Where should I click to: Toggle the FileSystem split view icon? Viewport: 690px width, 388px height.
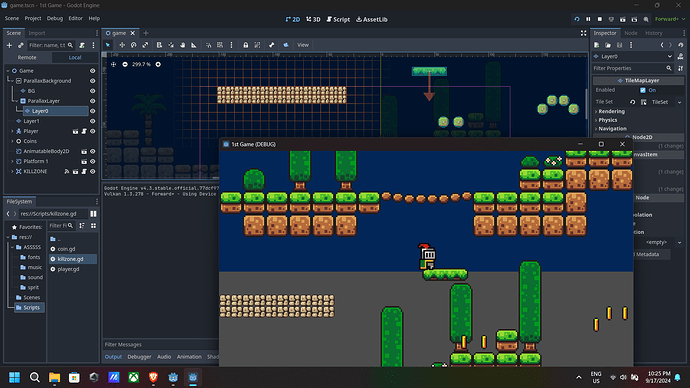click(x=93, y=214)
